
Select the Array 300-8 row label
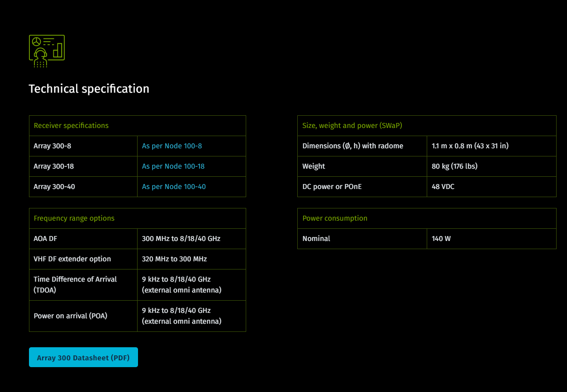click(x=53, y=146)
